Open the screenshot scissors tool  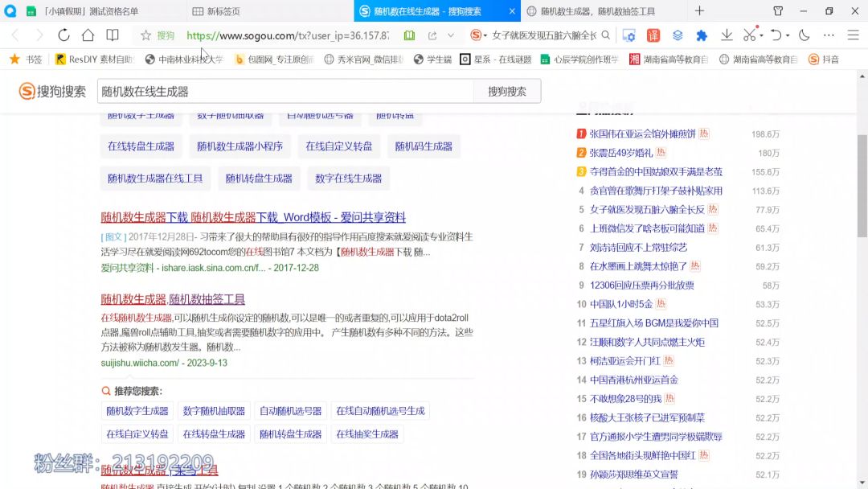[749, 35]
